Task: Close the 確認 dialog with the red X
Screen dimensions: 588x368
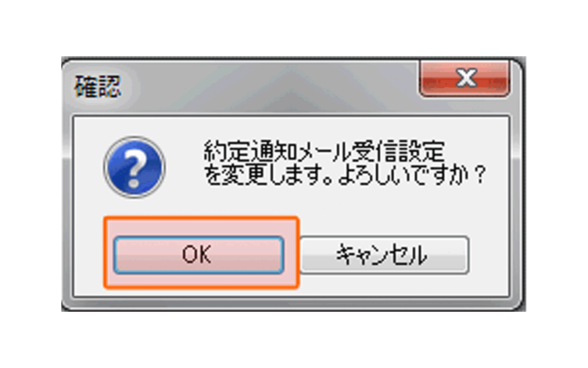Action: tap(465, 78)
